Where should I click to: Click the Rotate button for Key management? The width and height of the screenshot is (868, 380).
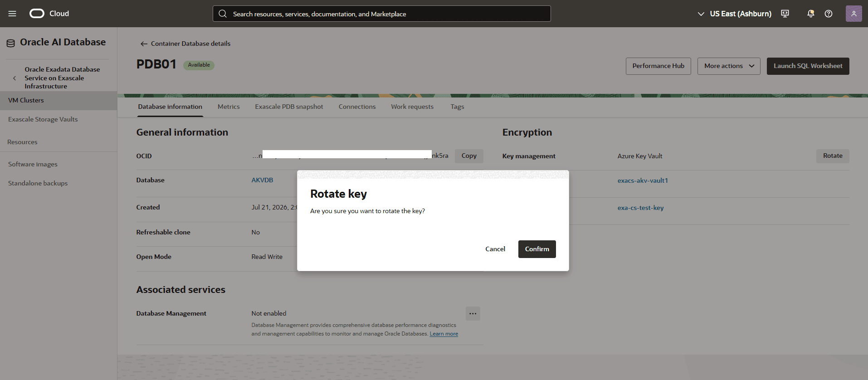pos(833,156)
